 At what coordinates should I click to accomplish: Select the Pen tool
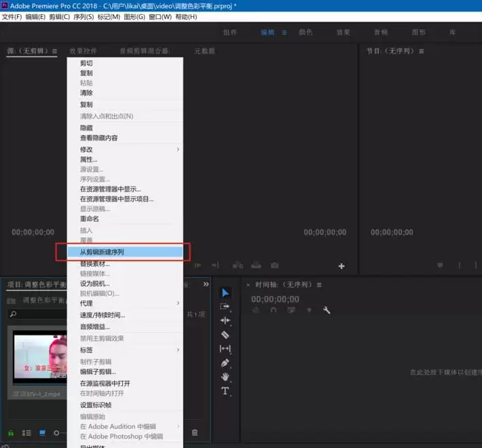(x=225, y=363)
